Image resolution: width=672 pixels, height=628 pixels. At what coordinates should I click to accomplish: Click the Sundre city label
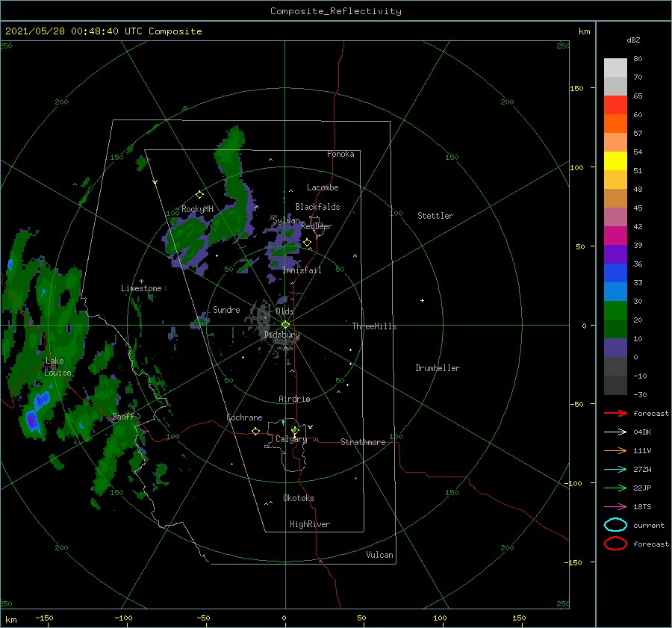[226, 309]
